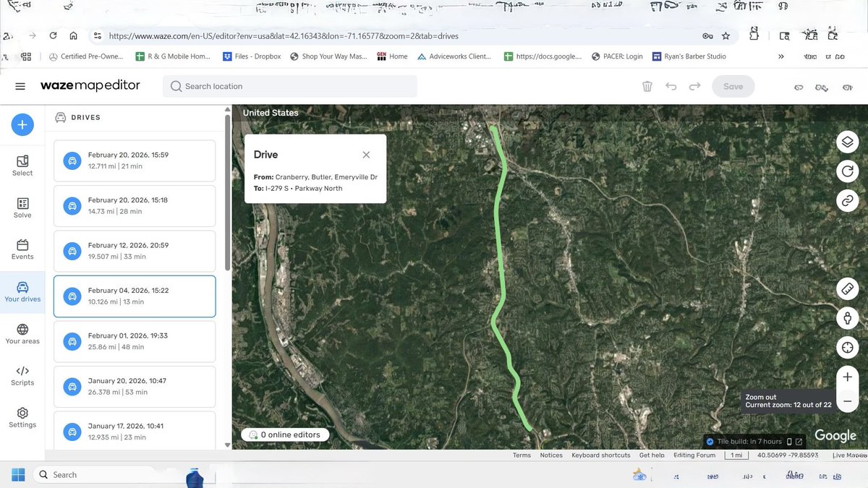
Task: Select drive January 20, 2026, 10:47
Action: click(135, 386)
